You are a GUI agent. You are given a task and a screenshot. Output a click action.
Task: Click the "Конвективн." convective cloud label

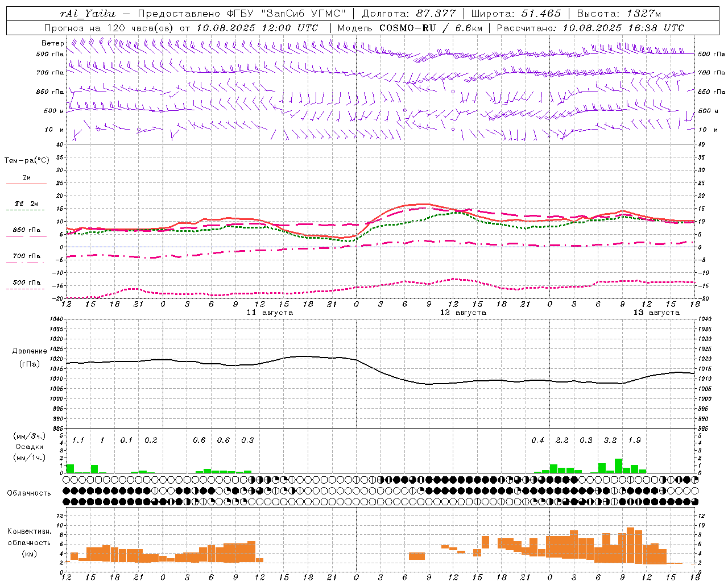coord(29,531)
